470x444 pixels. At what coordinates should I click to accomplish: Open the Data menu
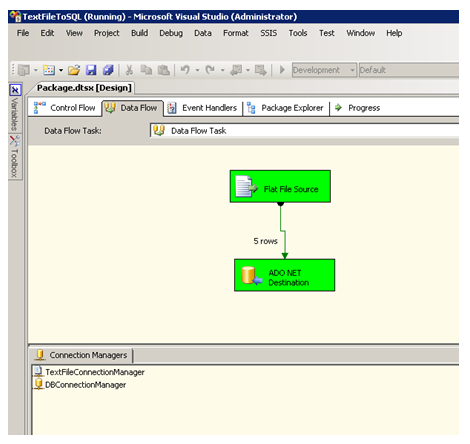point(203,33)
